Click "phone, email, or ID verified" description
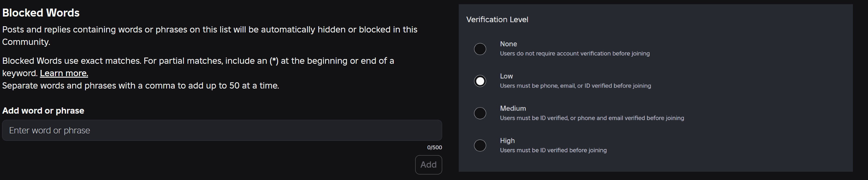Viewport: 868px width, 180px height. (575, 86)
